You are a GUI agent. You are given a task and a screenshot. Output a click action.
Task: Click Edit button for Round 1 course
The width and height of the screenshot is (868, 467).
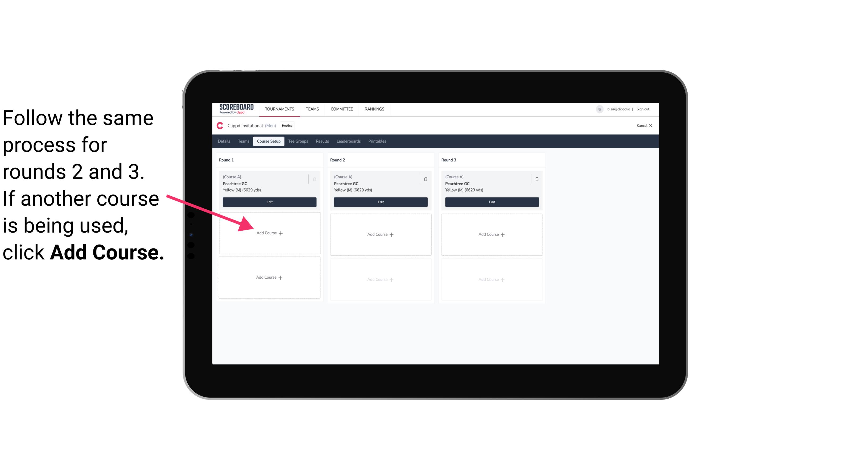pyautogui.click(x=269, y=202)
